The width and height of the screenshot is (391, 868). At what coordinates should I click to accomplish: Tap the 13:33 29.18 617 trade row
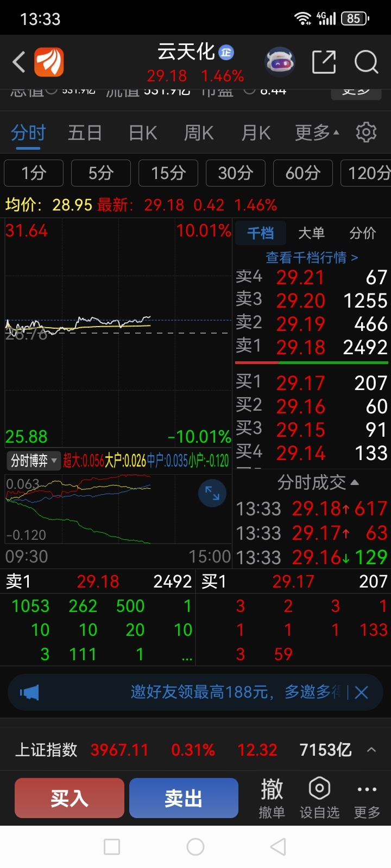(x=312, y=509)
